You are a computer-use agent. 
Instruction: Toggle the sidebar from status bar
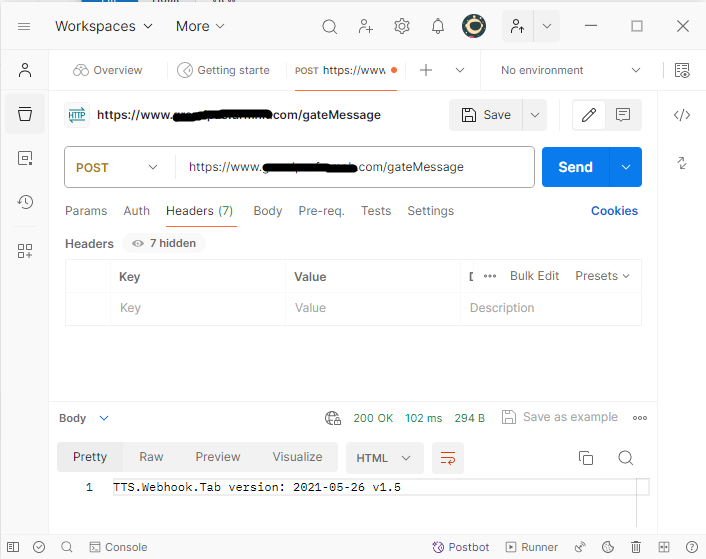[x=13, y=547]
